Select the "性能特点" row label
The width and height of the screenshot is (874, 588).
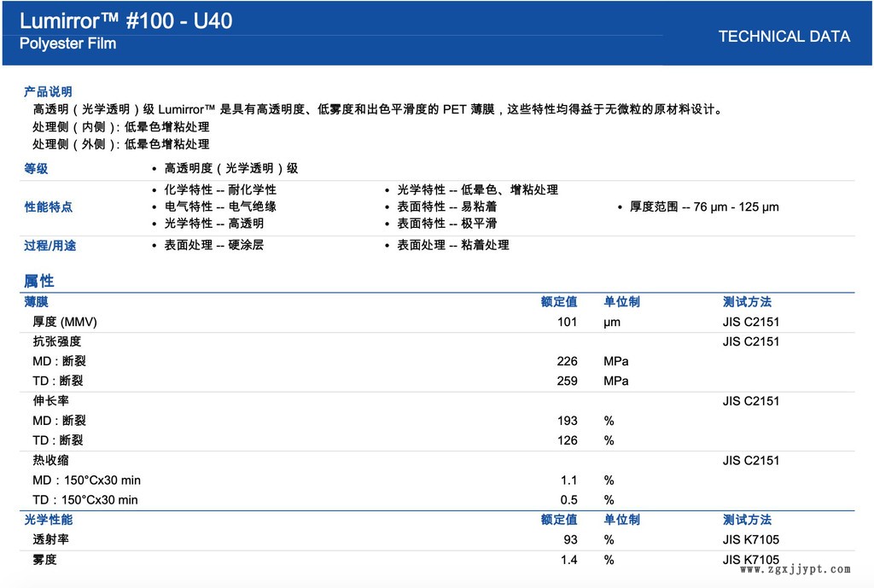48,207
